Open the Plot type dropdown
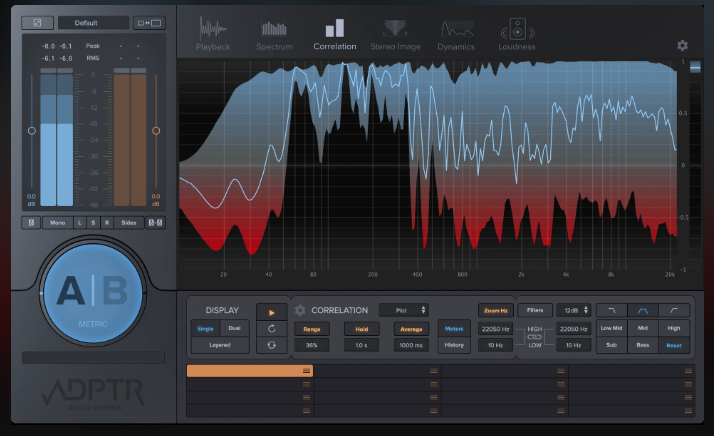Viewport: 714px width, 436px height. coord(404,310)
